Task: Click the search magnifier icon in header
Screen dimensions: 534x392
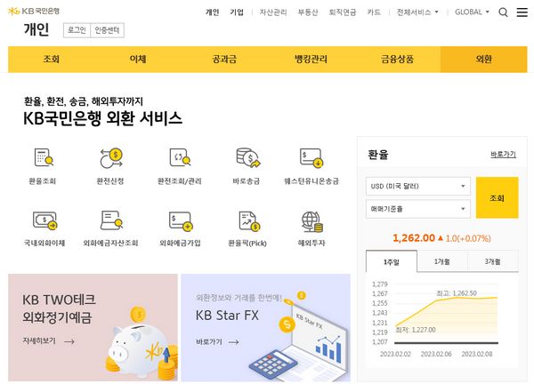Action: click(x=503, y=12)
